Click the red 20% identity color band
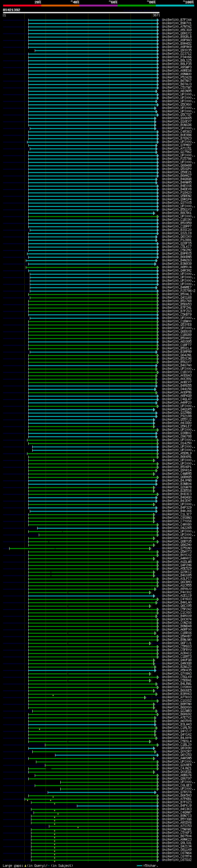Viewport: 197px width, 868px height. click(22, 6)
